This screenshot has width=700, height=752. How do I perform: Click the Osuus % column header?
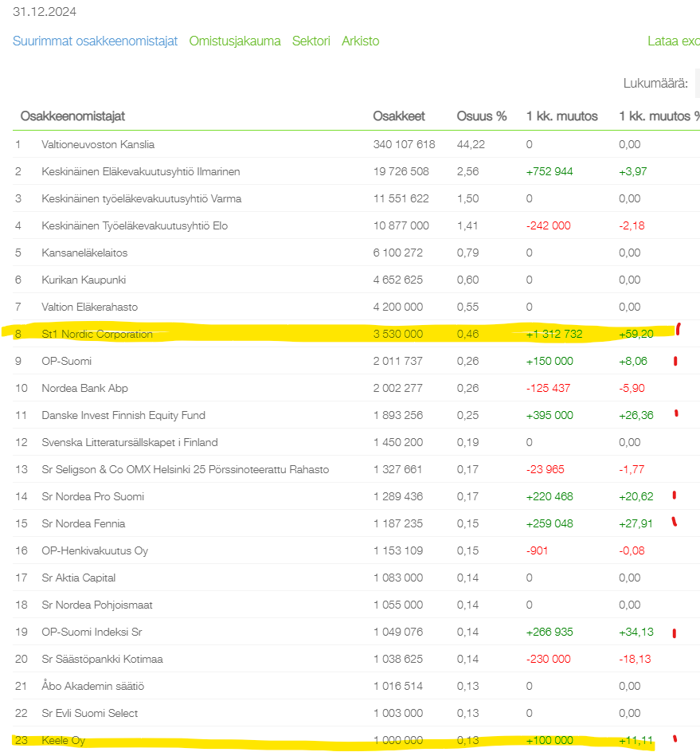tap(482, 116)
